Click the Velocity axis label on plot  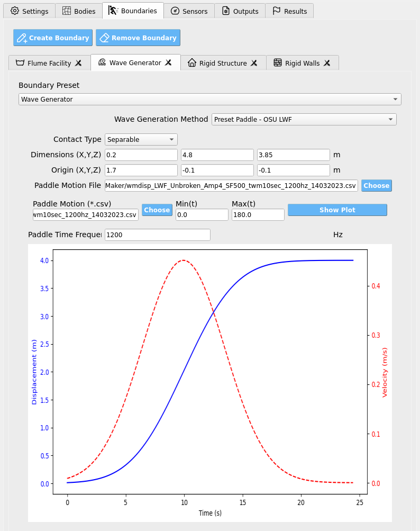click(x=385, y=372)
